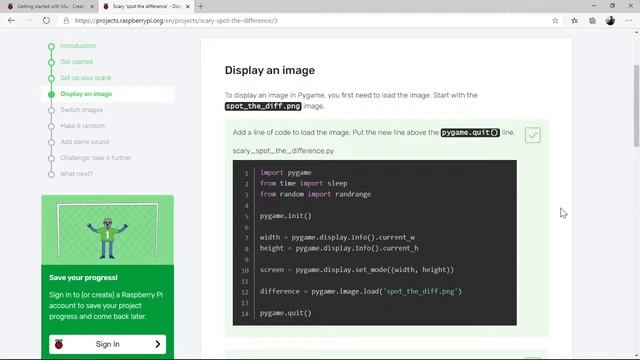Open Challenge: take it further step
This screenshot has height=360, width=640.
(96, 158)
